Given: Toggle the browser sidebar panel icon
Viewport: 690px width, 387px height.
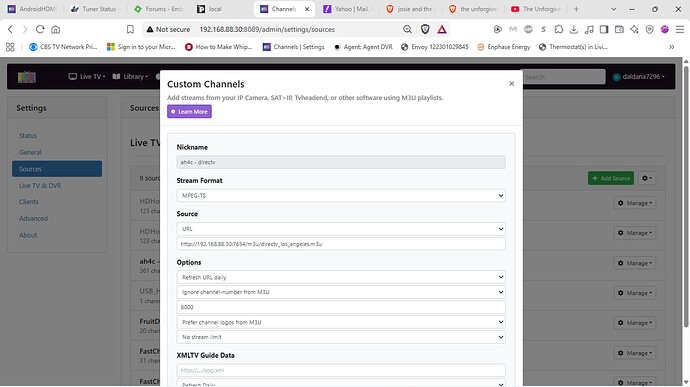Looking at the screenshot, I should click(604, 29).
